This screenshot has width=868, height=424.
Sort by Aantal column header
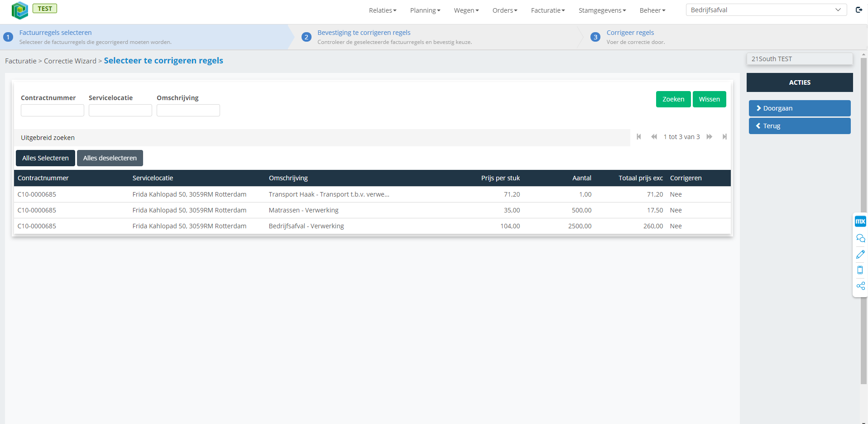coord(582,178)
